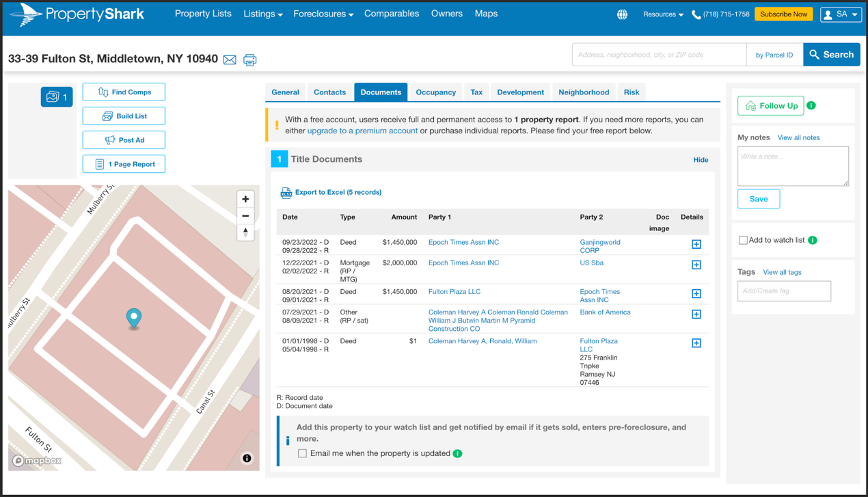Screen dimensions: 868x497
Task: Open the upgrade to a premium account link
Action: [362, 131]
